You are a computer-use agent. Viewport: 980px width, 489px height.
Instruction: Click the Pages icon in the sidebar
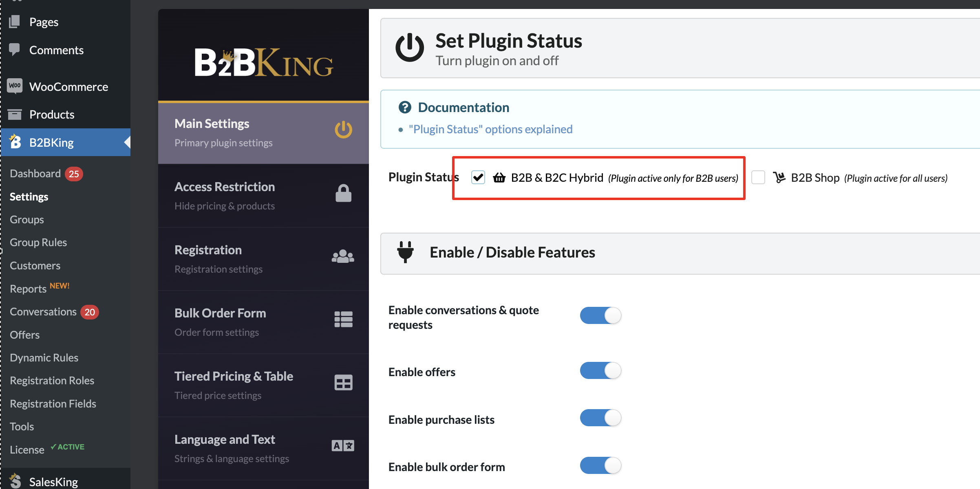coord(15,22)
